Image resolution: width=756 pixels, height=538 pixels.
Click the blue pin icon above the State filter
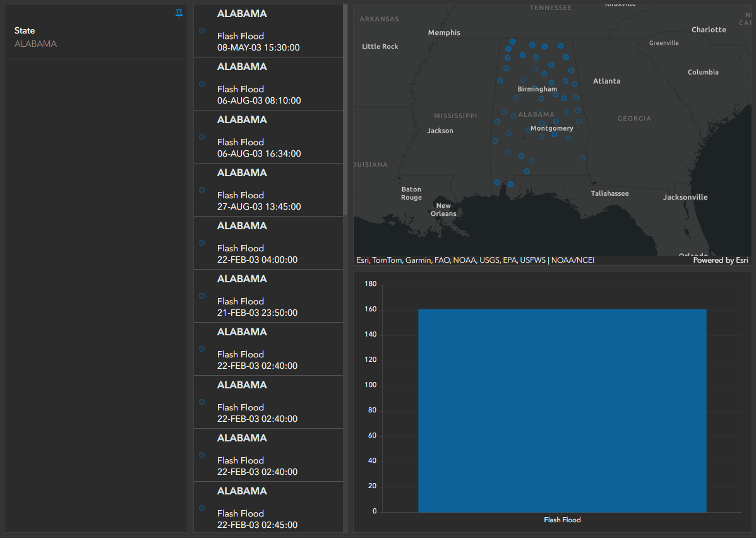pos(179,13)
